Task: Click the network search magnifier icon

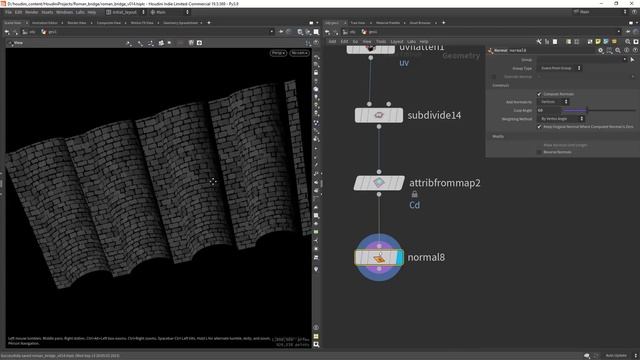Action: point(628,42)
